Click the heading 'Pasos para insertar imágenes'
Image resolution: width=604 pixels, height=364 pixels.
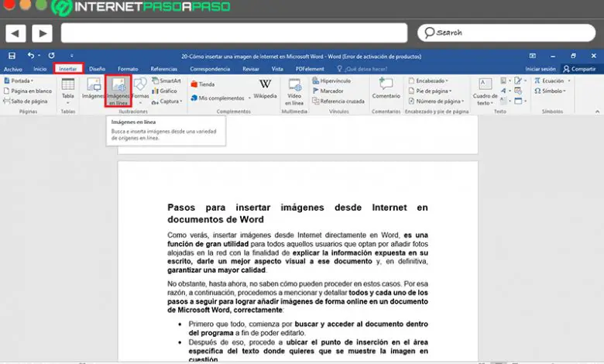pos(297,214)
